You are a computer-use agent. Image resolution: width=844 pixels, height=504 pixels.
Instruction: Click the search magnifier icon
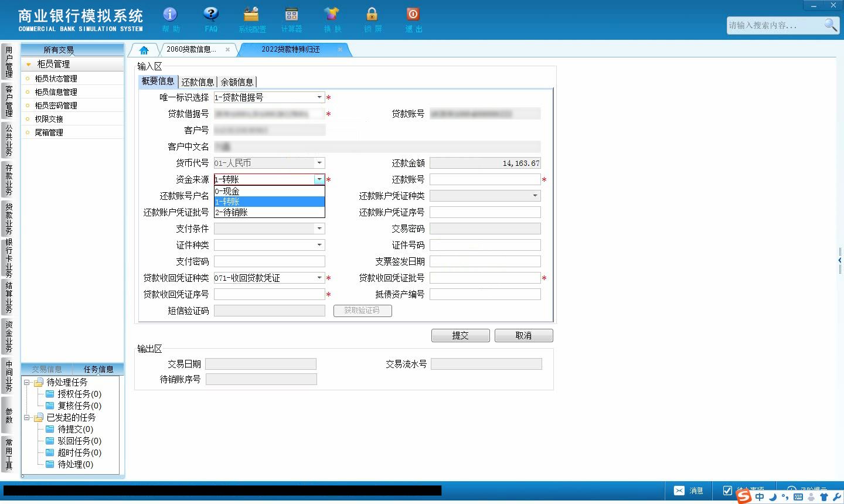[831, 25]
